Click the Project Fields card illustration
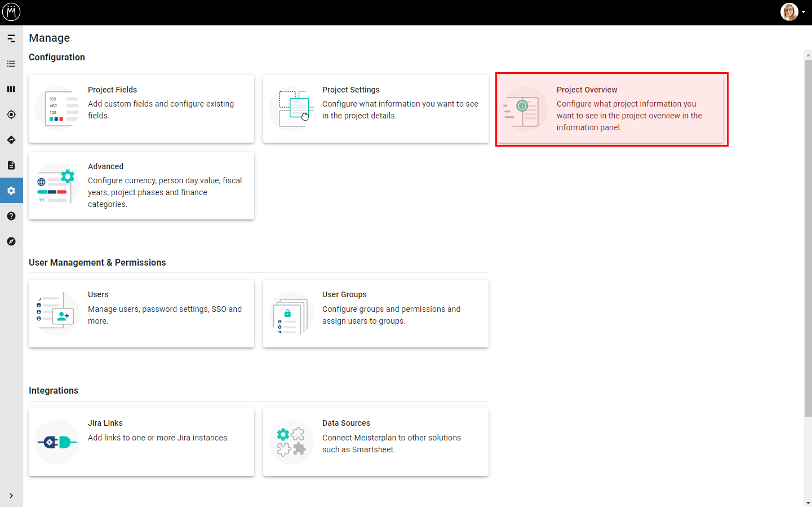The width and height of the screenshot is (812, 507). click(57, 109)
